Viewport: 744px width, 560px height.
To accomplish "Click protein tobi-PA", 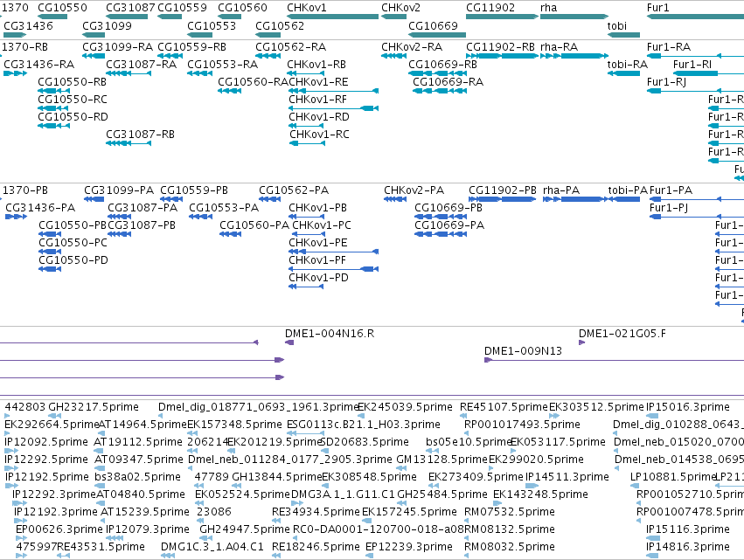I will (x=628, y=190).
